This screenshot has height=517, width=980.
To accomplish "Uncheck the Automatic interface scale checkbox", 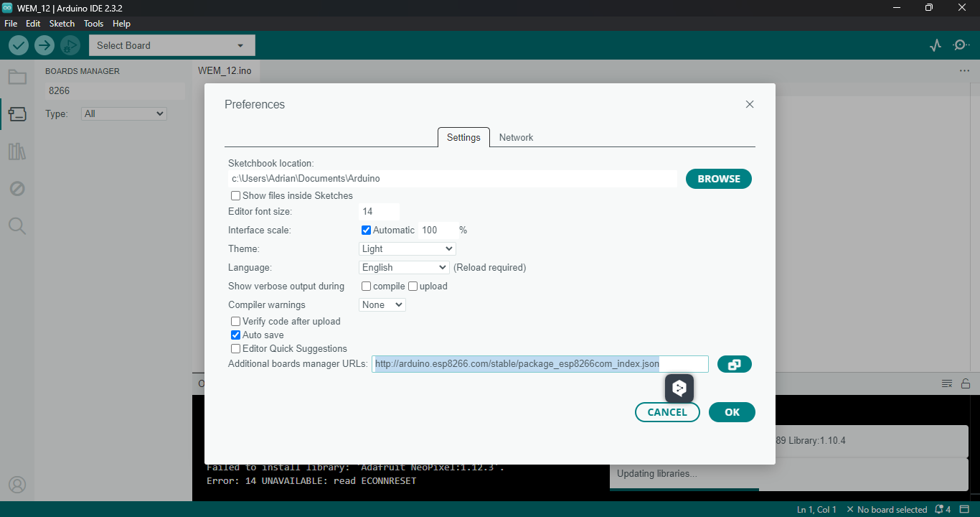I will click(366, 230).
